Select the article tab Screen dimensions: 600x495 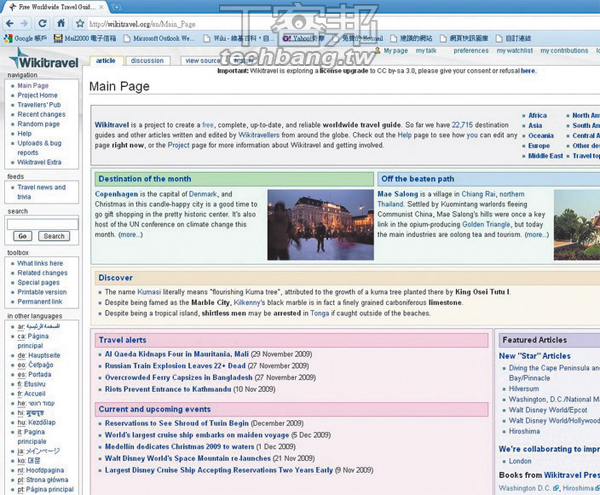pyautogui.click(x=106, y=61)
